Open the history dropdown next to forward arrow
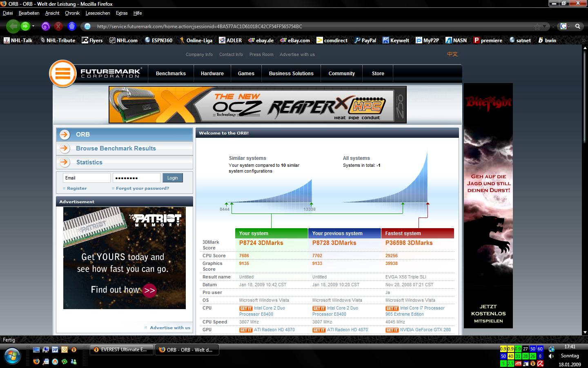 [x=33, y=26]
